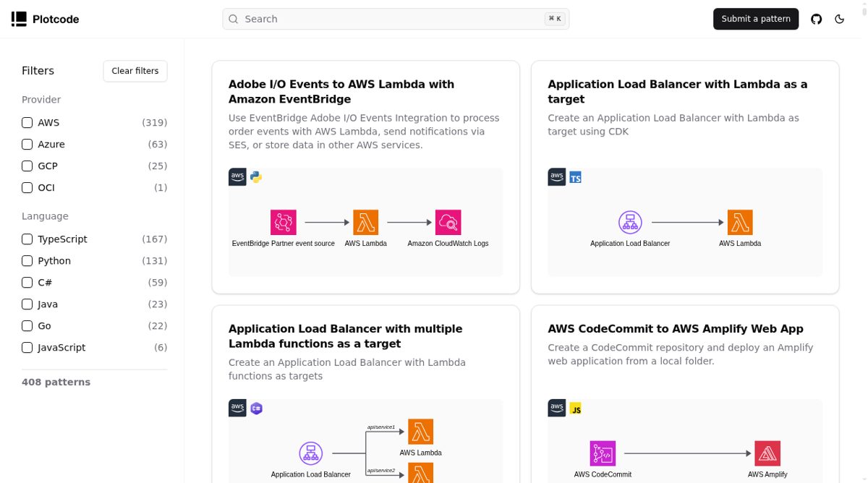Click EventBridge Partner event source label
Image resolution: width=868 pixels, height=483 pixels.
click(284, 244)
